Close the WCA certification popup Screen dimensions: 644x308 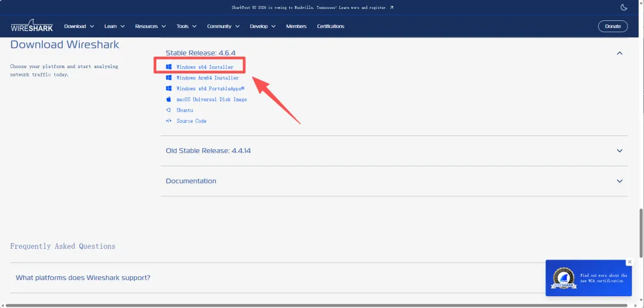[630, 262]
